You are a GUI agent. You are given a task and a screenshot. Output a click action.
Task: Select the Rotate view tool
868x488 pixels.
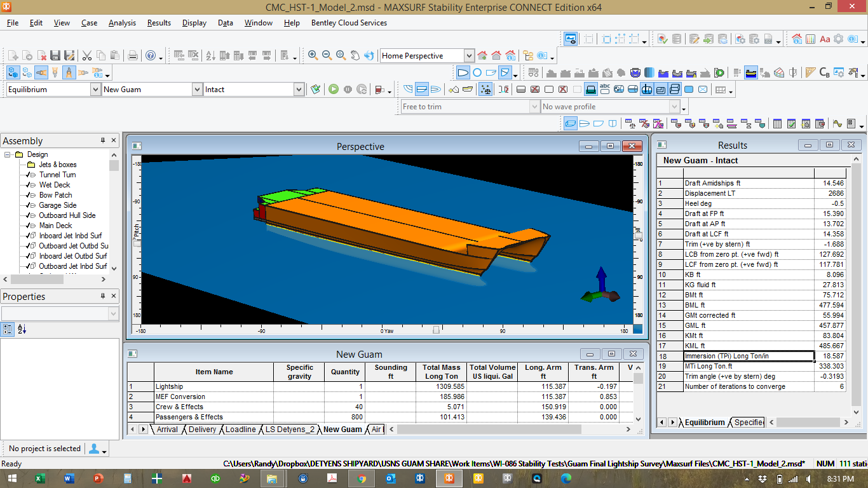point(369,56)
